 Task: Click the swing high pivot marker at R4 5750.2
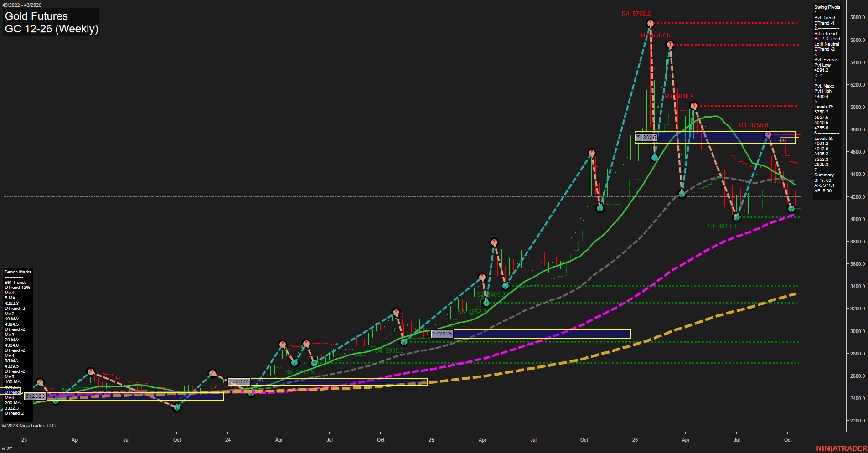(651, 23)
